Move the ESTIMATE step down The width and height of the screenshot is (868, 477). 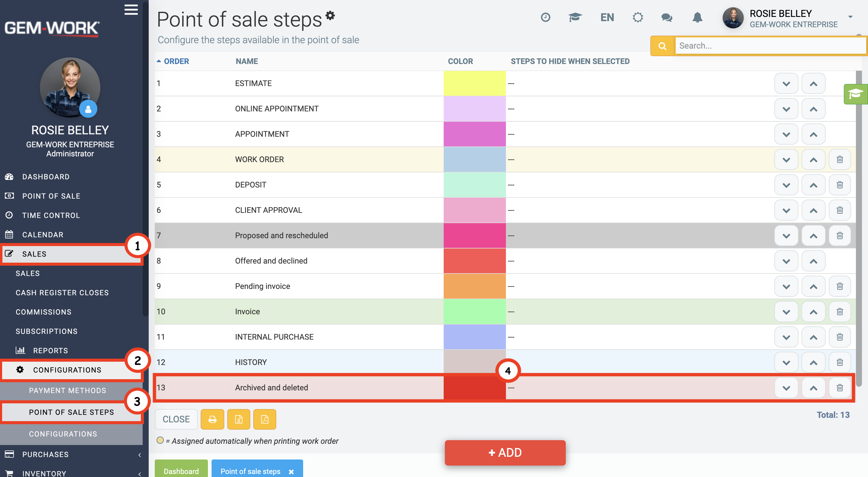[x=786, y=84]
